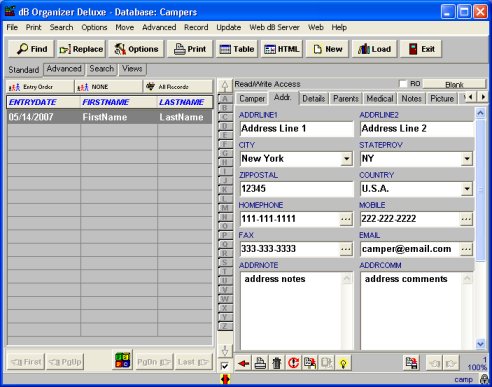Click the colorful grid icon below list
This screenshot has height=387, width=492.
point(122,361)
